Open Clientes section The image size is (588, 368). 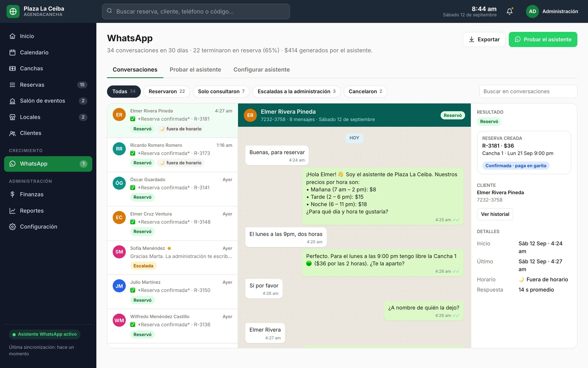tap(48, 133)
